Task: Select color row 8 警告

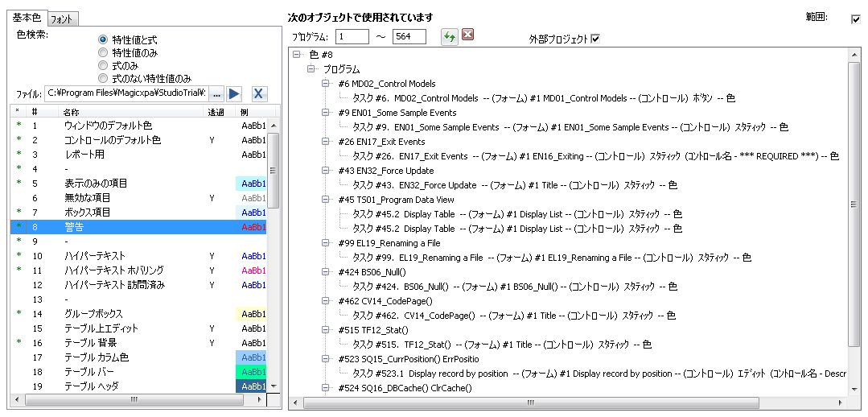Action: pyautogui.click(x=138, y=227)
